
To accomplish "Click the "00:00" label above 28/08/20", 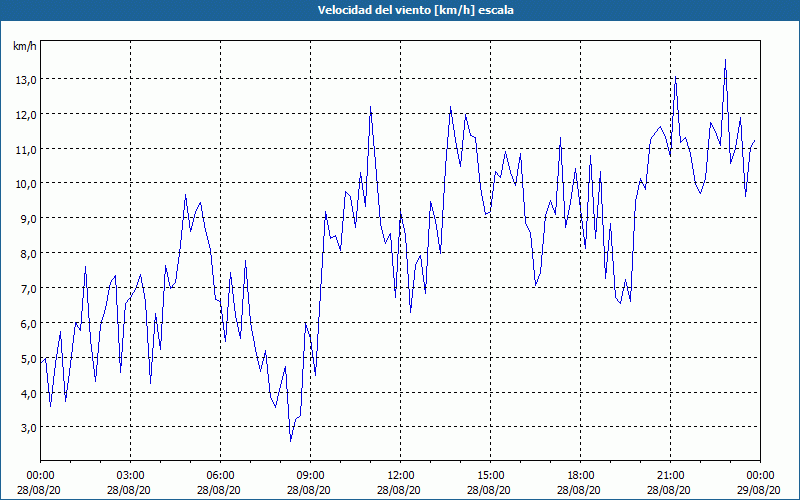I will tap(40, 476).
